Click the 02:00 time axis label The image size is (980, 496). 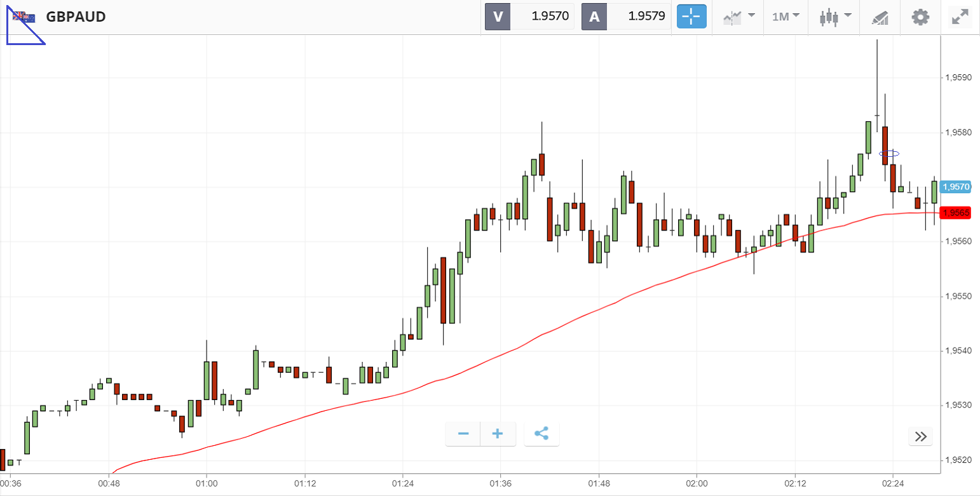(x=697, y=484)
